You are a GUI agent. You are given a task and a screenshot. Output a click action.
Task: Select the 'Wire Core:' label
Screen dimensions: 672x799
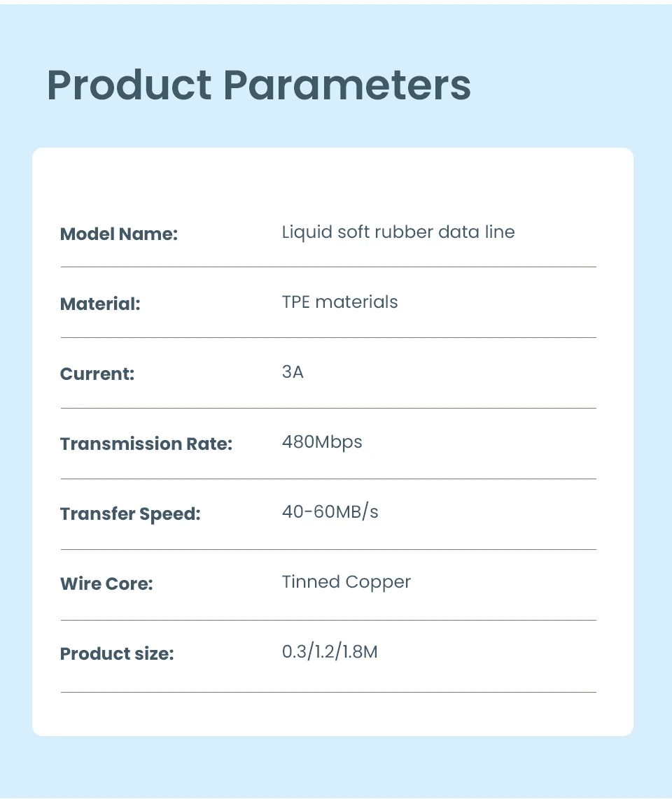[106, 584]
